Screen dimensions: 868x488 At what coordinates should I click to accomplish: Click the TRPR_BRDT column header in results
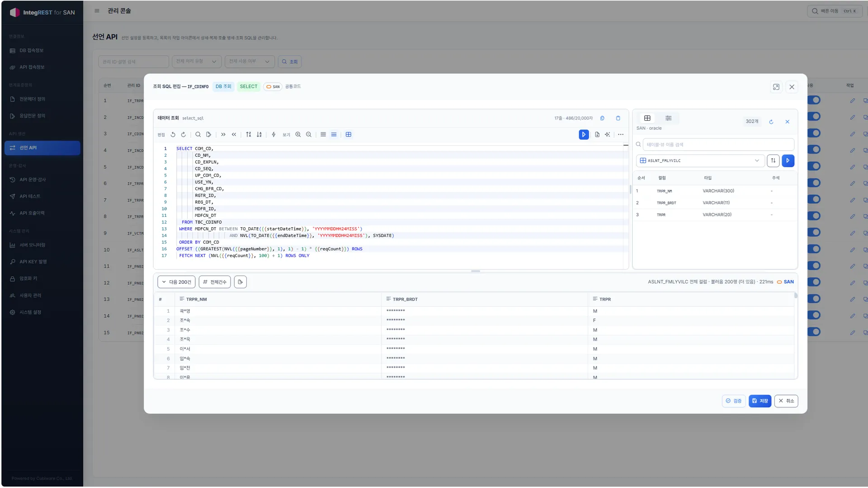(x=485, y=300)
